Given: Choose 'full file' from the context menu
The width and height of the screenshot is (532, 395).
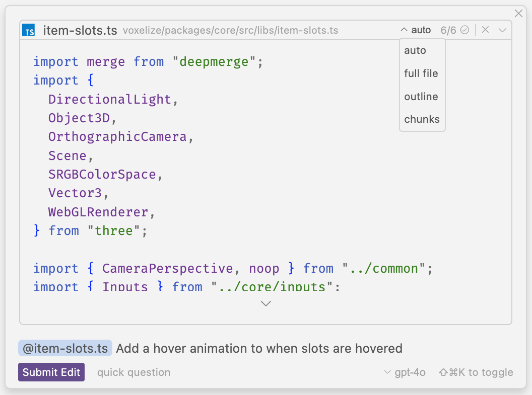Looking at the screenshot, I should pos(421,73).
